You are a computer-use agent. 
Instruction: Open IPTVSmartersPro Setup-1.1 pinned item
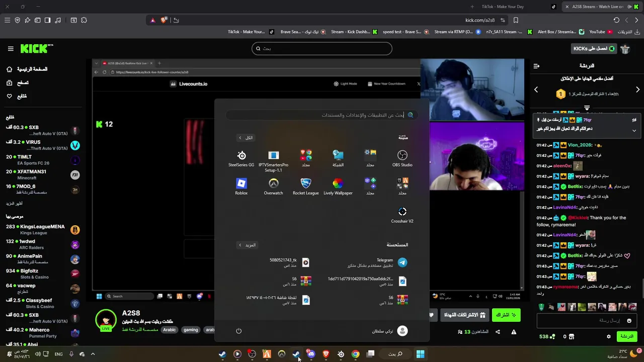(x=273, y=161)
